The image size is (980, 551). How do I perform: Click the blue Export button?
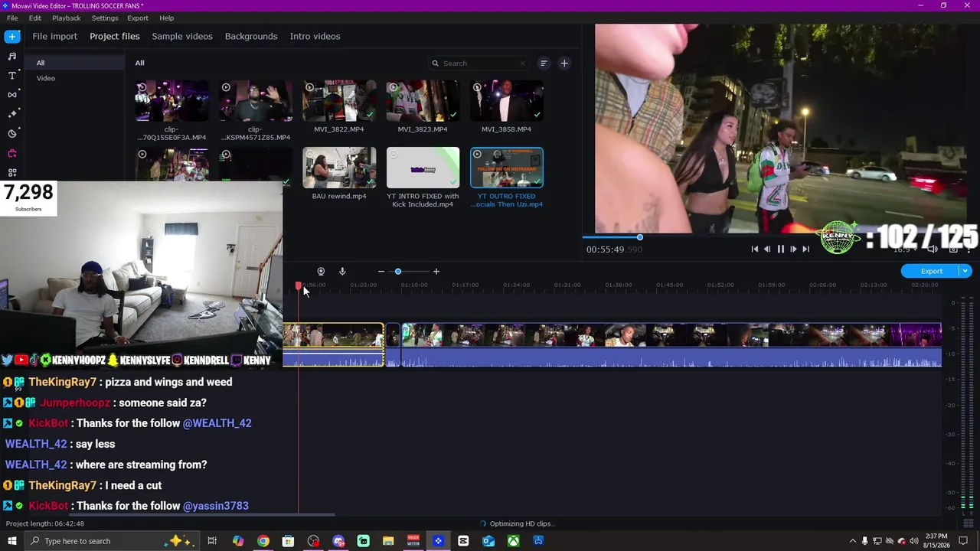[x=931, y=271]
